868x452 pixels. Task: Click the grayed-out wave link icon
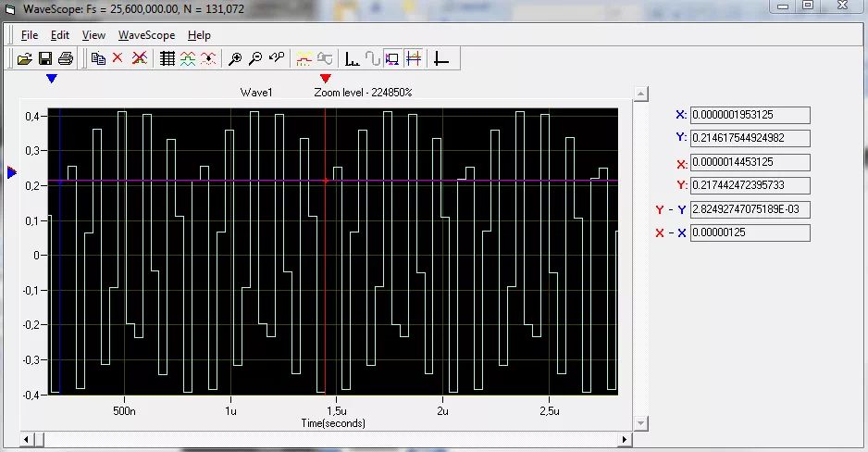pyautogui.click(x=325, y=58)
